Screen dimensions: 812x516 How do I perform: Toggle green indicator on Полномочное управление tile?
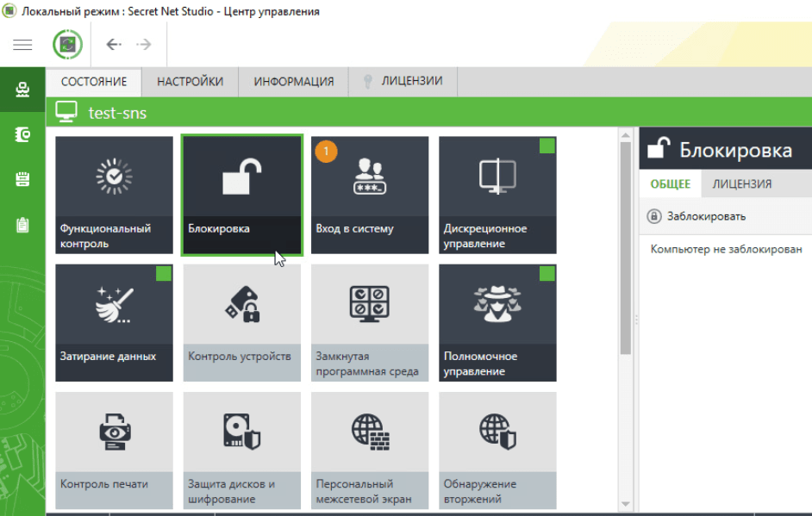[x=547, y=273]
